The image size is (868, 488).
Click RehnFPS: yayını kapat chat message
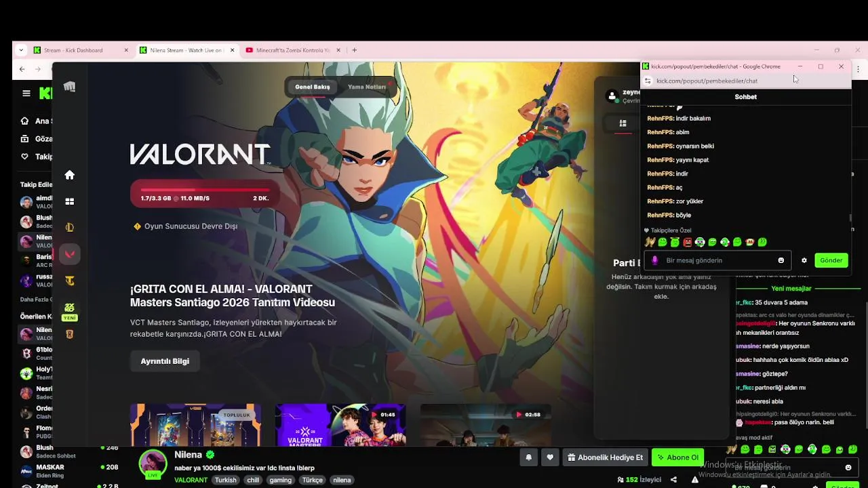[x=677, y=160]
